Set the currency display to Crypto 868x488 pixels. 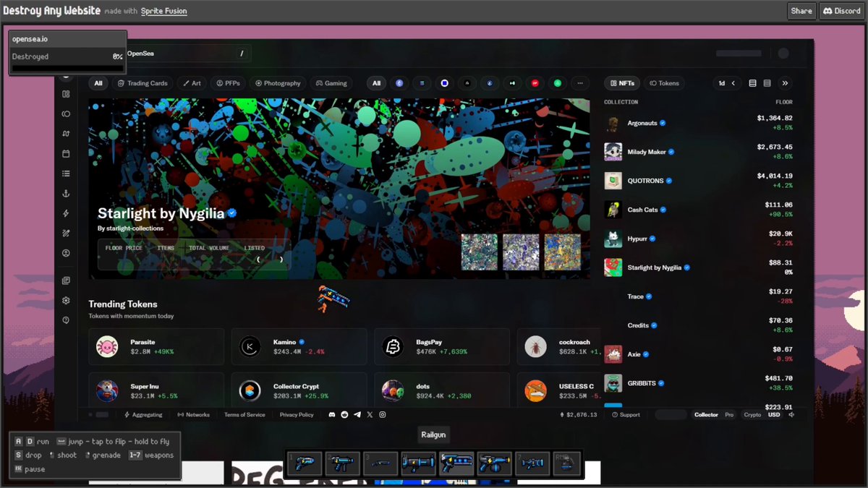point(752,415)
